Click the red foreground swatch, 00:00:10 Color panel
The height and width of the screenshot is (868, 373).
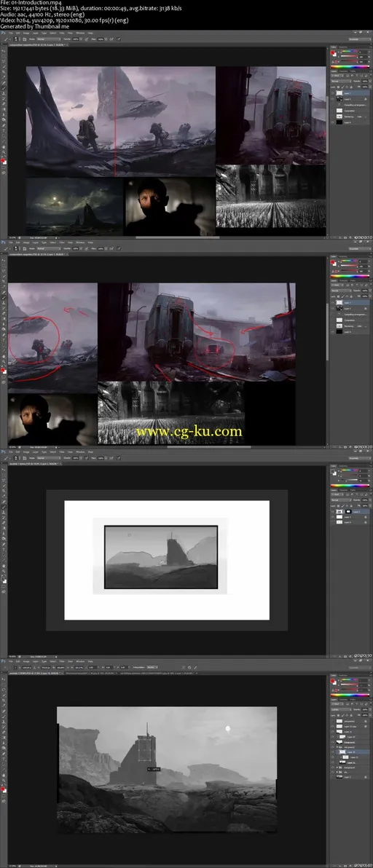(332, 52)
